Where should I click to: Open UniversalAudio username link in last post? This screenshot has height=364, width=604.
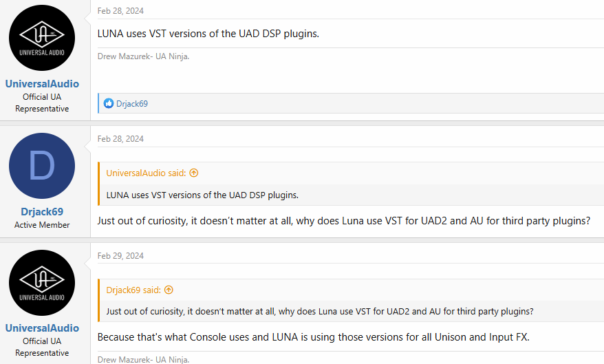tap(42, 328)
